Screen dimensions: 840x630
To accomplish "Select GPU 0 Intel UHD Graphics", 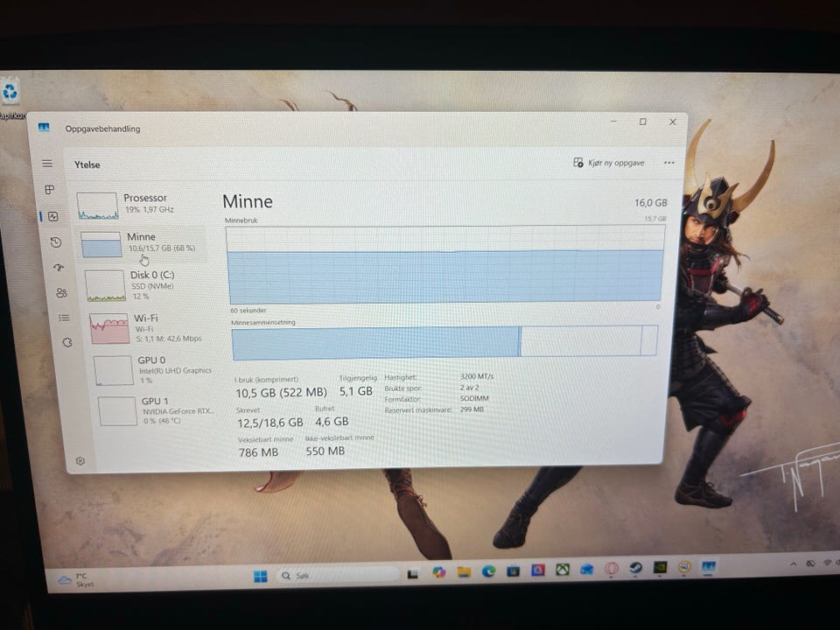I will pos(153,369).
